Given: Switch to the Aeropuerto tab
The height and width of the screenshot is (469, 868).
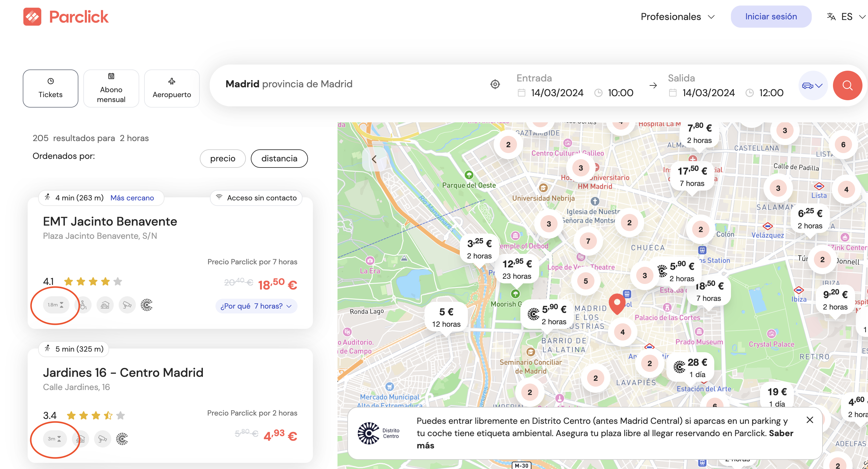Looking at the screenshot, I should point(172,89).
